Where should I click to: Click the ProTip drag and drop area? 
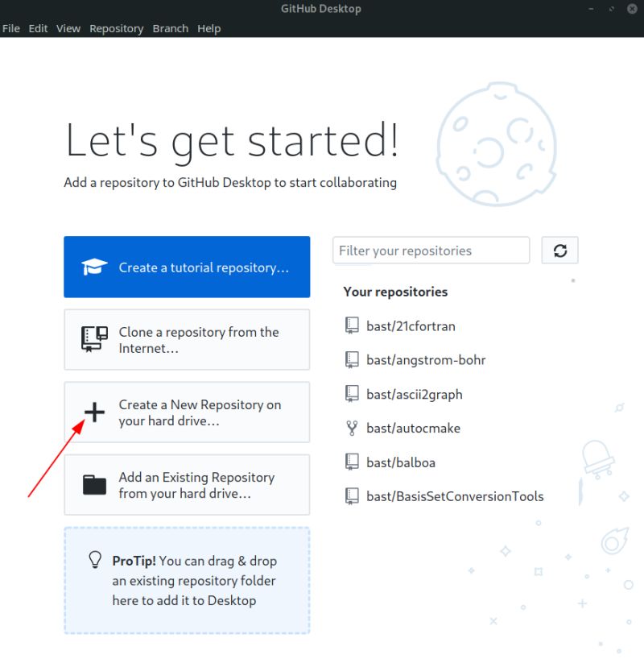point(187,581)
